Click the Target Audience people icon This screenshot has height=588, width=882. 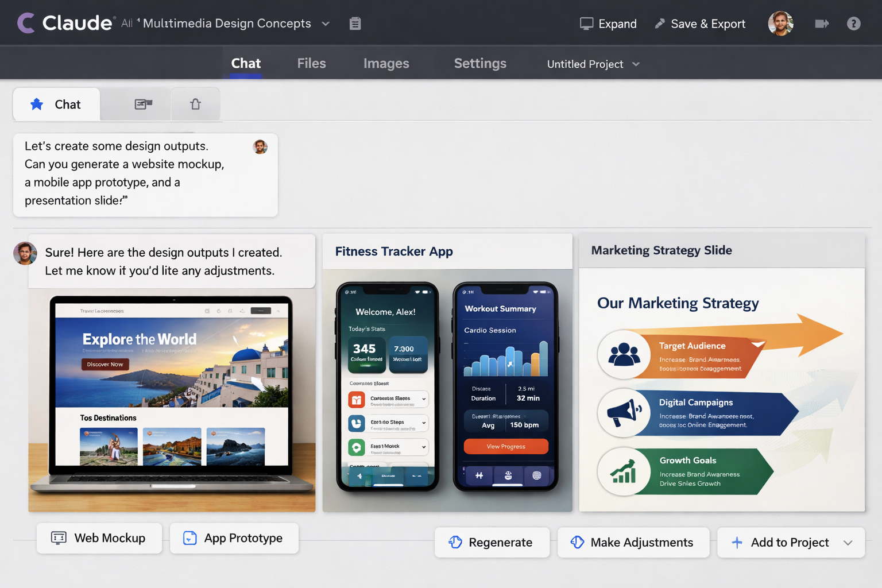(624, 354)
